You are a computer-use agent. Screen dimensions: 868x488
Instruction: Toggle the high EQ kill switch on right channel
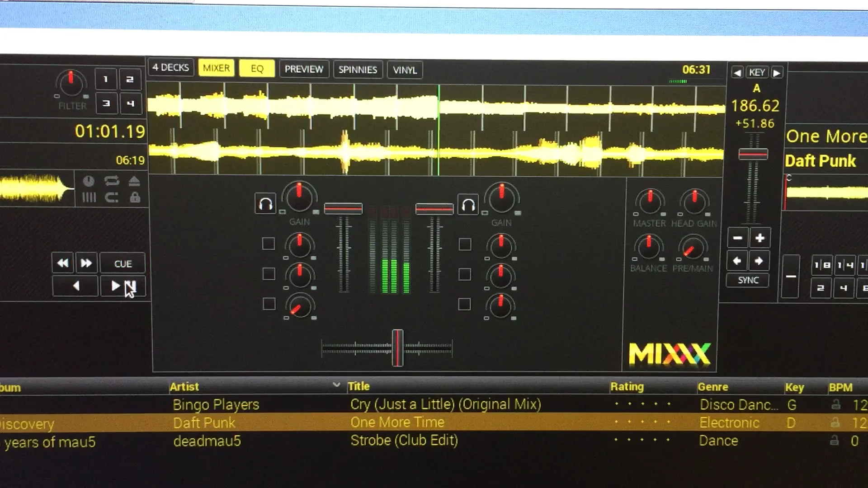click(464, 244)
